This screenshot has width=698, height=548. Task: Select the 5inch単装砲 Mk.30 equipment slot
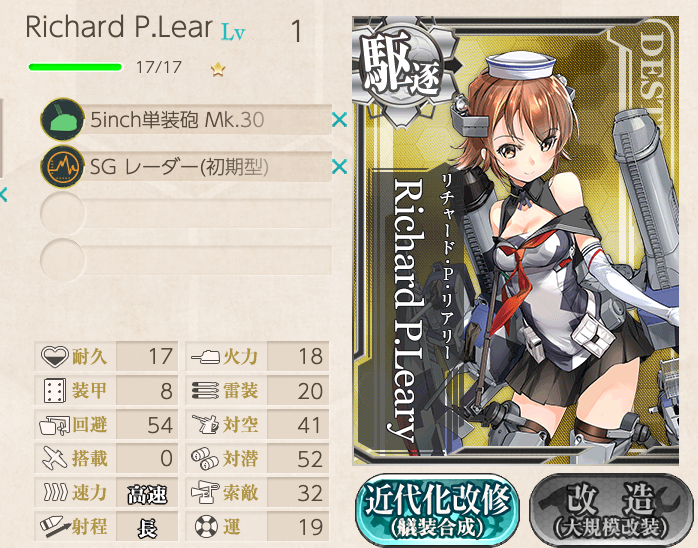pos(186,119)
